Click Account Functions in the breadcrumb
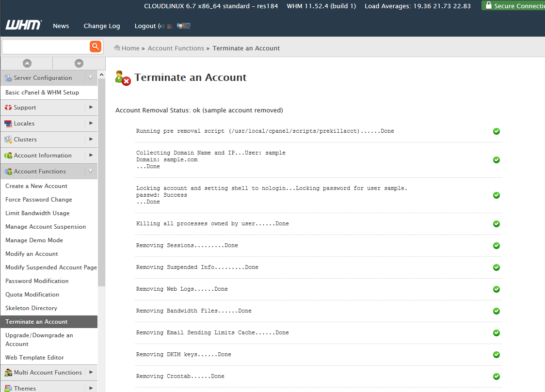 coord(176,48)
